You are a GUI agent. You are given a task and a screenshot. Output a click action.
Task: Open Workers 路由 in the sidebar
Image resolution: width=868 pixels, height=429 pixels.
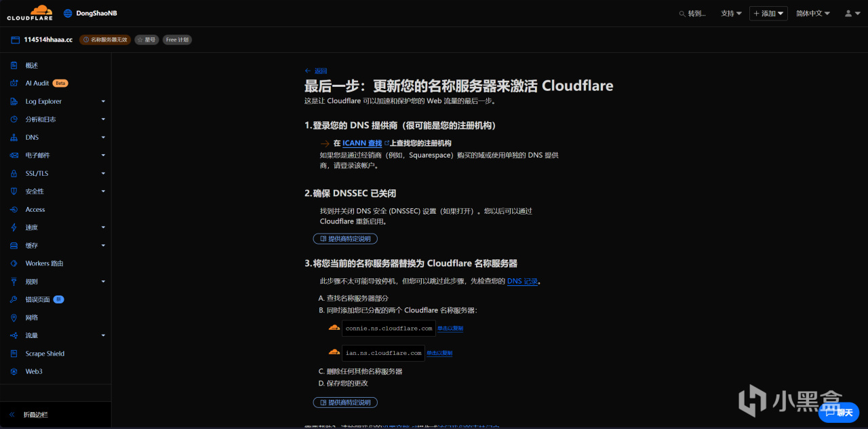click(x=44, y=263)
